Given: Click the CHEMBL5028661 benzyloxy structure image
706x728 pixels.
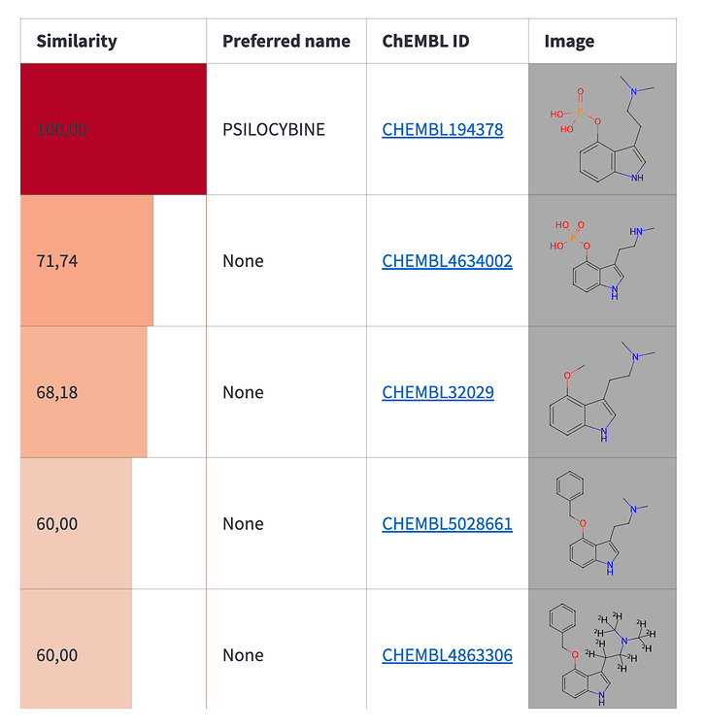Looking at the screenshot, I should 602,523.
